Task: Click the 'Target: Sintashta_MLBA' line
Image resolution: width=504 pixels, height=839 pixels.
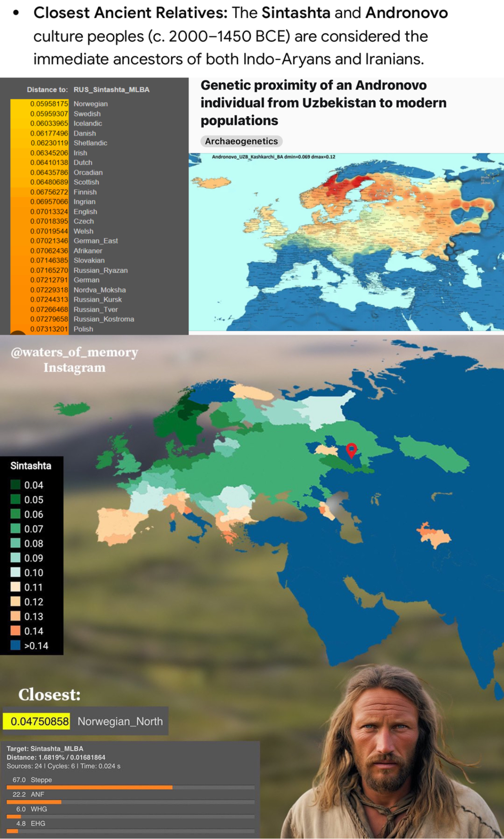Action: point(45,748)
